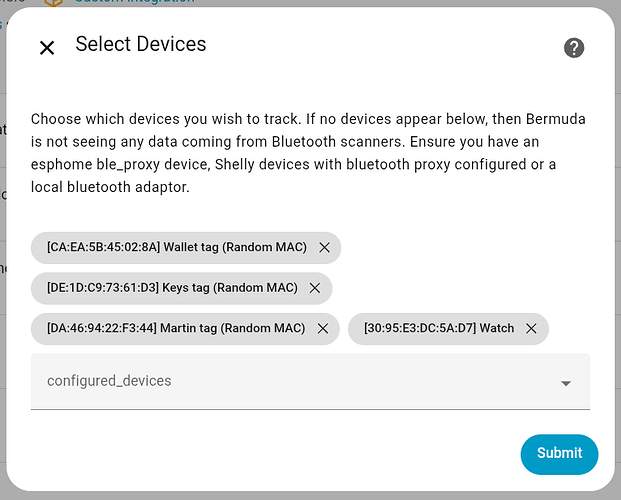This screenshot has width=621, height=500.
Task: Remove the Martin tag chip
Action: tap(322, 328)
